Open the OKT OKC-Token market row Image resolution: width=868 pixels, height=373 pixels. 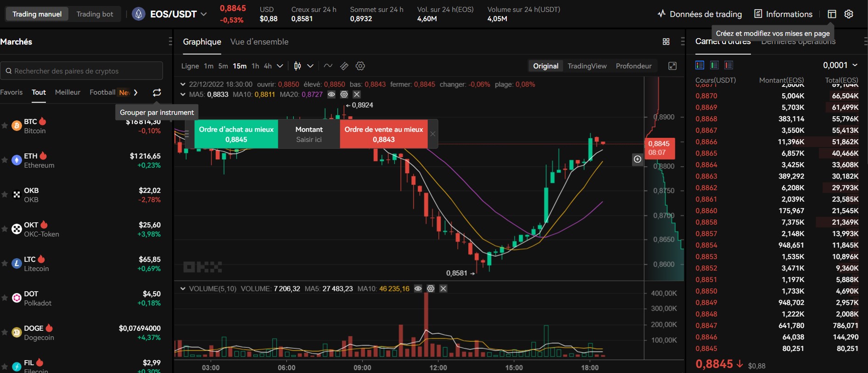[x=81, y=229]
